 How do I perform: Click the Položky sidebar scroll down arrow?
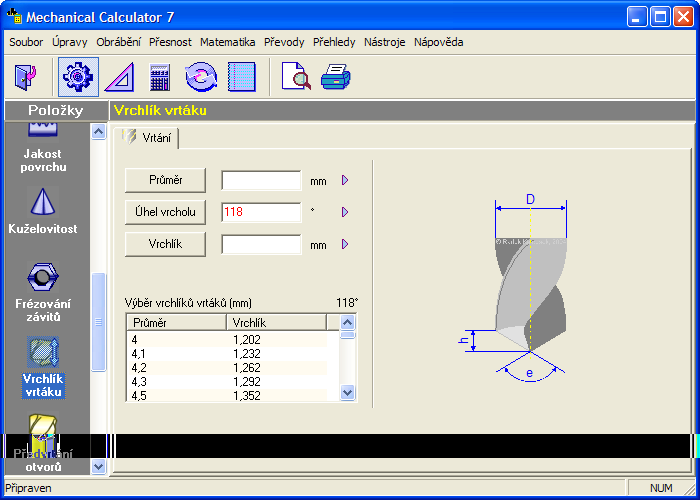[98, 467]
